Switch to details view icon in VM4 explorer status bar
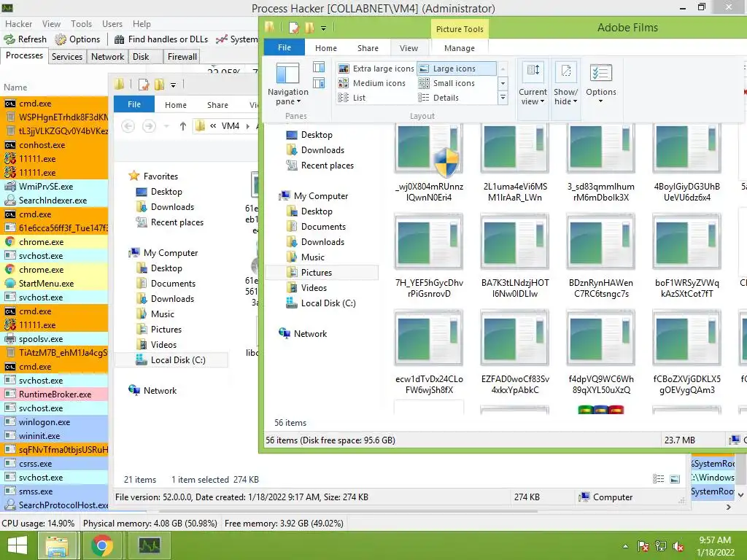Screen dimensions: 747x560 pyautogui.click(x=658, y=479)
